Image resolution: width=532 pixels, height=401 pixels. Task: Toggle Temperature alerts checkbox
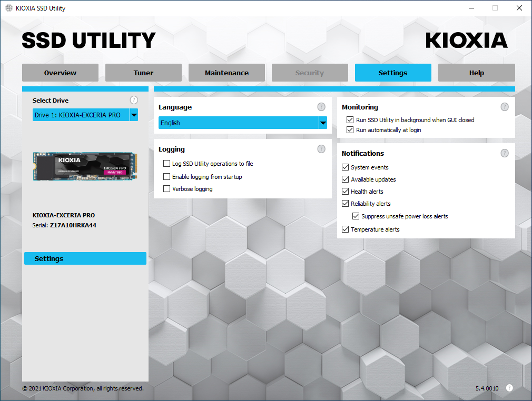(346, 229)
